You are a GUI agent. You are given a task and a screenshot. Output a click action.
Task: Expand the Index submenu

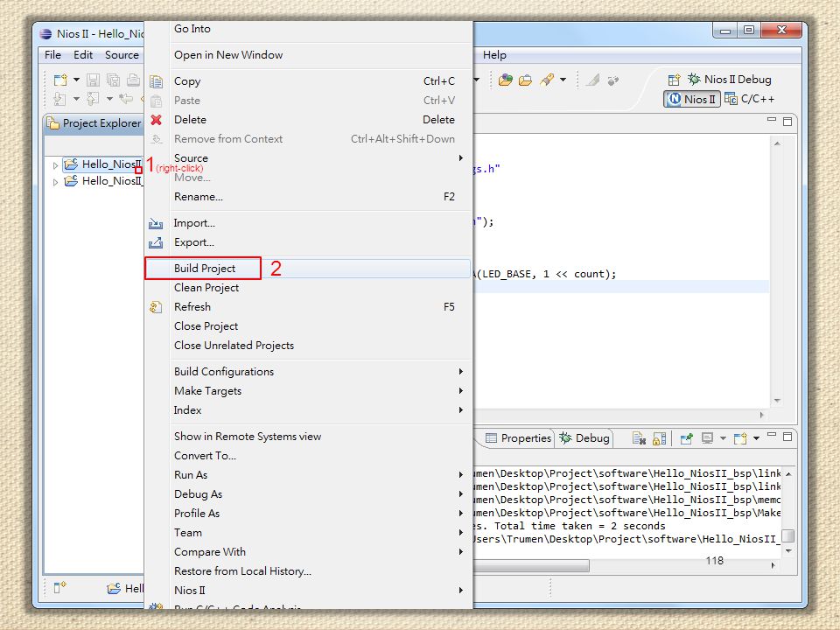coord(309,410)
